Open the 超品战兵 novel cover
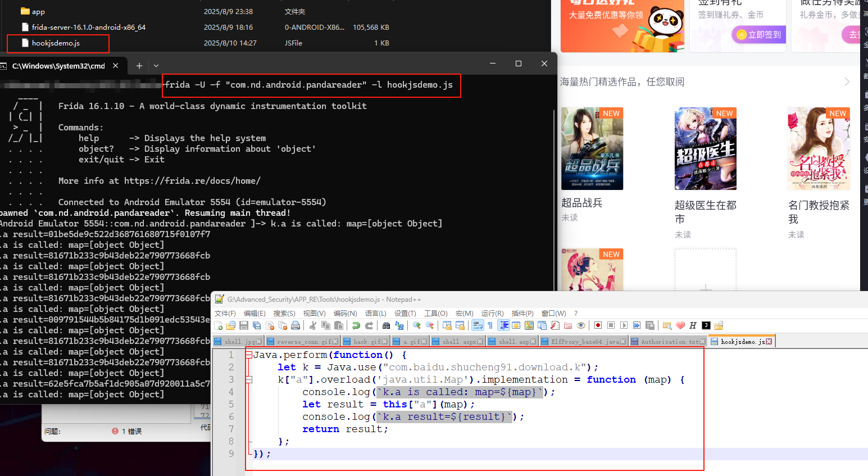Screen dimensions: 868x476 (x=592, y=148)
